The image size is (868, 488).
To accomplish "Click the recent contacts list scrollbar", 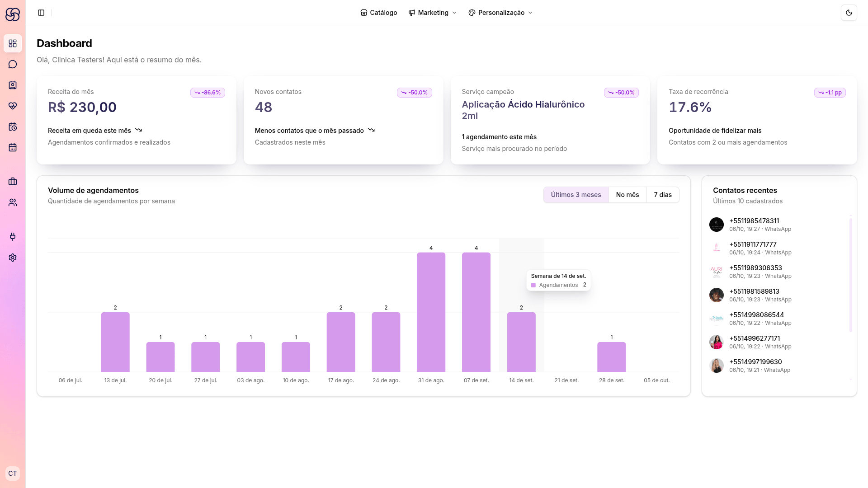I will (x=851, y=275).
